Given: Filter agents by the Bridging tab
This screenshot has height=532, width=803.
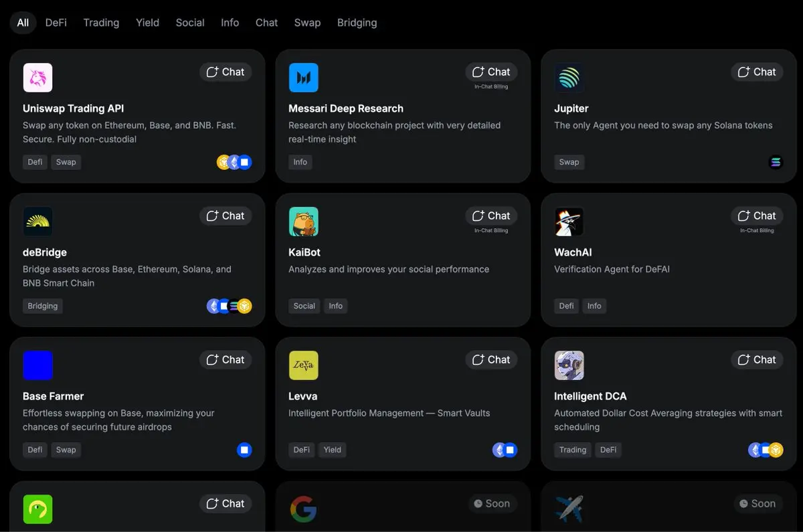Looking at the screenshot, I should (x=357, y=22).
